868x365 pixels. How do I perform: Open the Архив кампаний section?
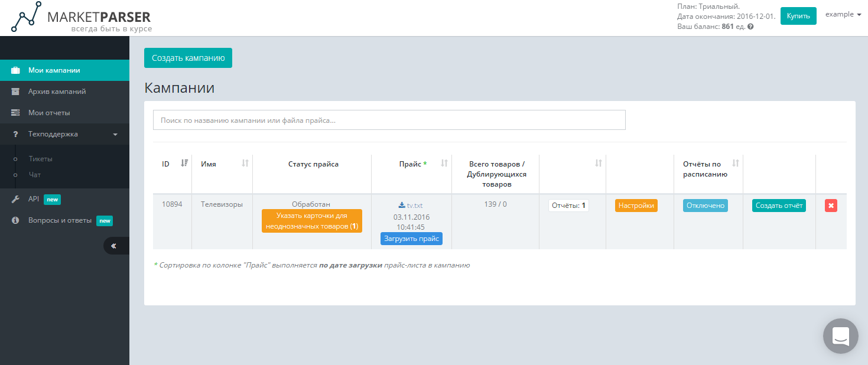(x=56, y=92)
